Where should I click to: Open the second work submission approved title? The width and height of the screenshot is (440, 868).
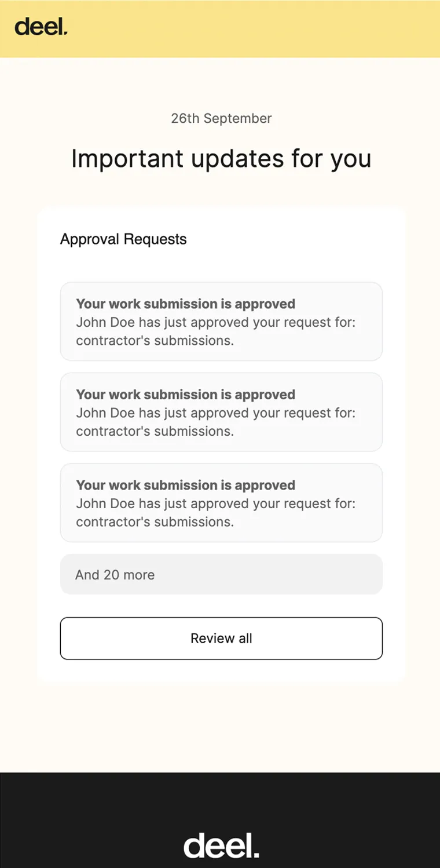pyautogui.click(x=185, y=395)
